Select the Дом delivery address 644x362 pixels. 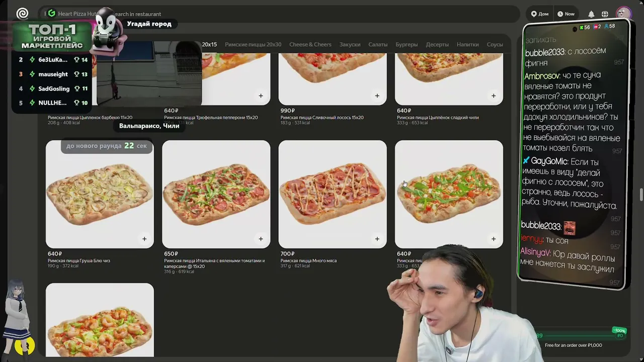click(540, 14)
